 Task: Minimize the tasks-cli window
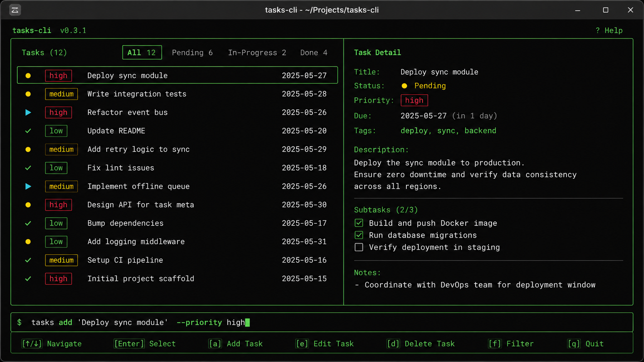[577, 10]
